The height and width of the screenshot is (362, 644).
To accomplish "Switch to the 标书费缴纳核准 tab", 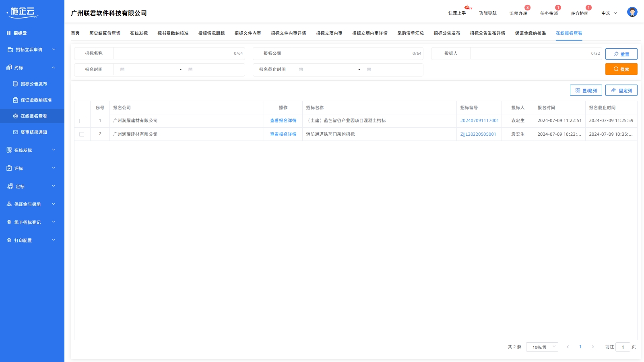I will click(173, 33).
